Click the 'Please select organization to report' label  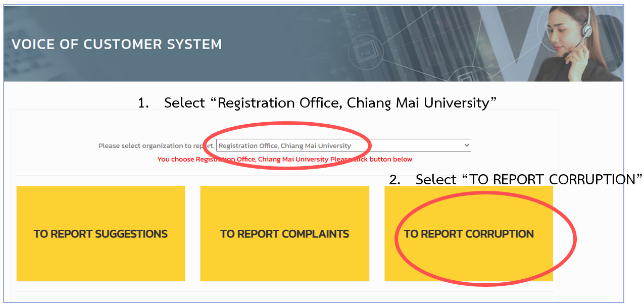pos(157,146)
